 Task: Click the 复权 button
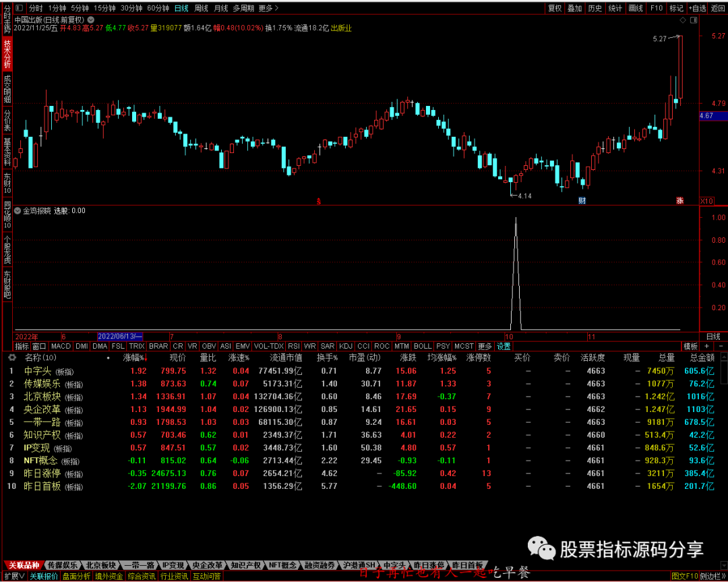[555, 8]
